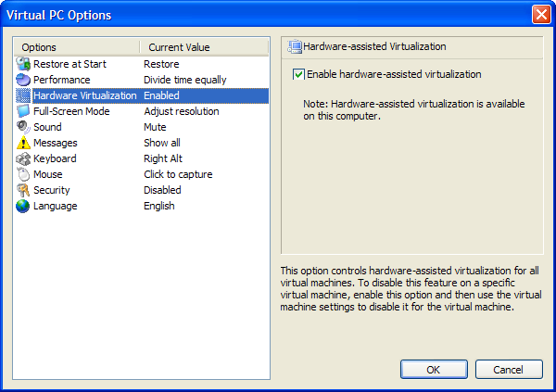
Task: Dismiss dialog with the Cancel button
Action: [x=509, y=370]
